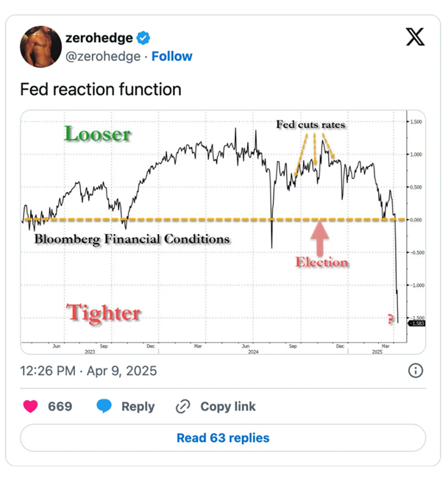Click the 12:26 PM Apr 9, 2025 timestamp

(x=88, y=370)
